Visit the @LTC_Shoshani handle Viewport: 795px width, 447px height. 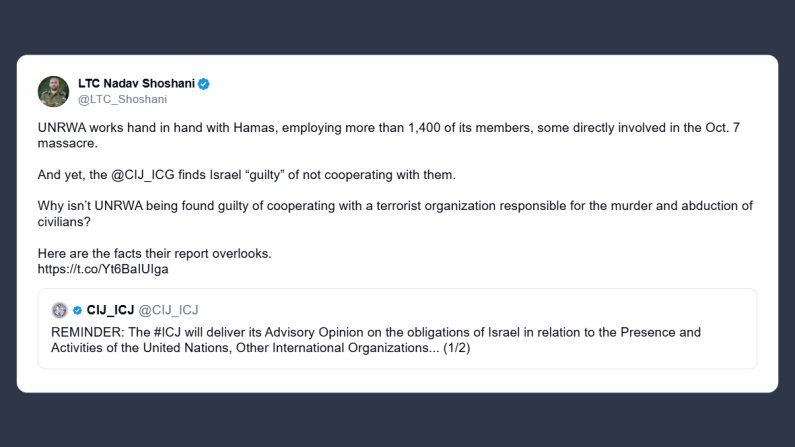[122, 99]
